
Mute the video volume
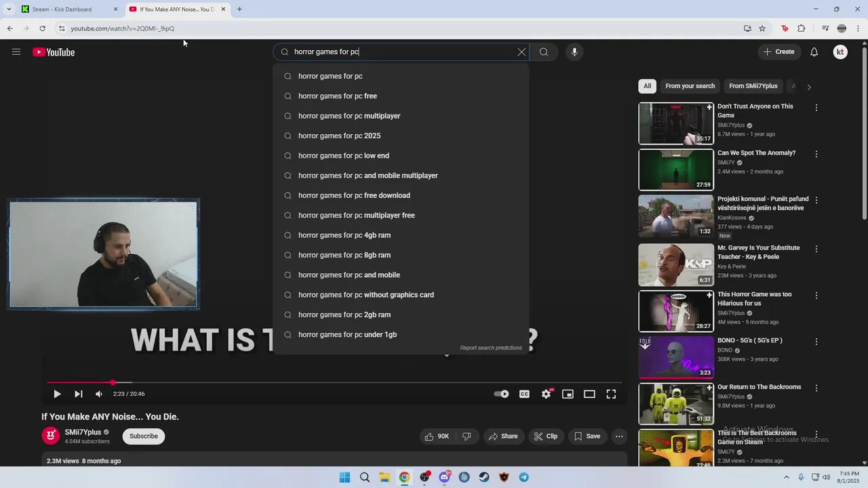click(99, 394)
